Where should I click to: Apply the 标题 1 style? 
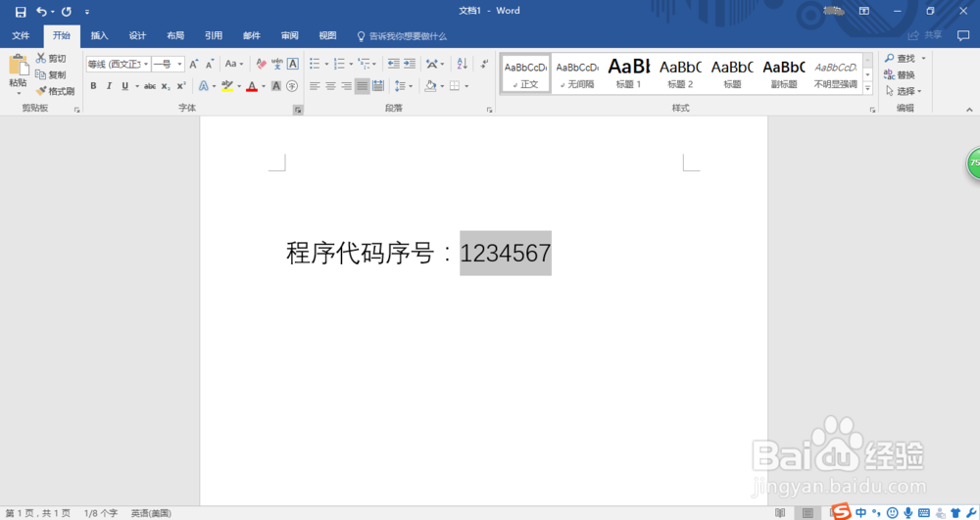[629, 74]
